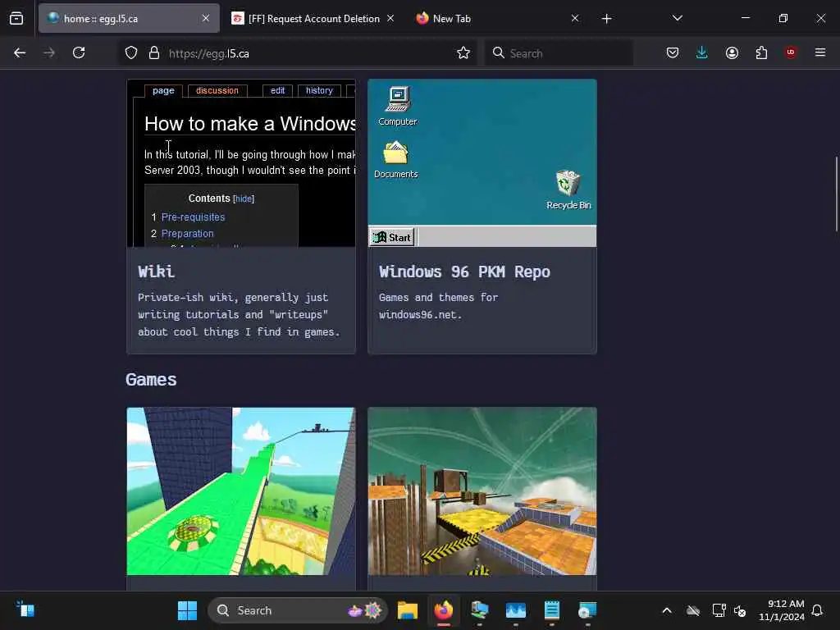Open the Firefox account icon
The height and width of the screenshot is (630, 840).
coord(732,53)
